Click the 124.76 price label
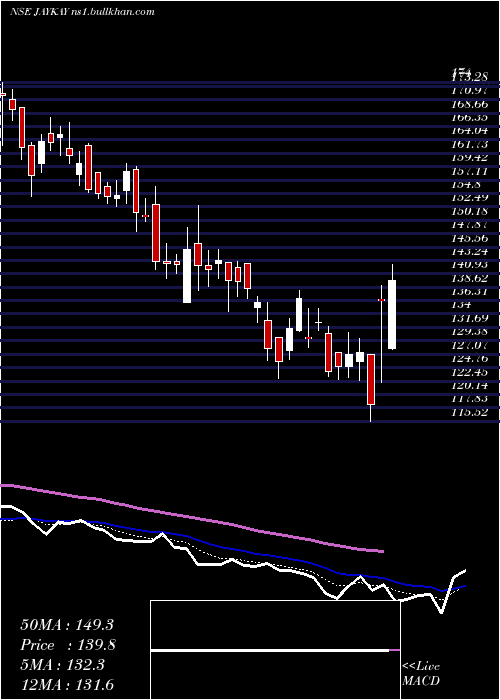The height and width of the screenshot is (700, 500). click(470, 358)
